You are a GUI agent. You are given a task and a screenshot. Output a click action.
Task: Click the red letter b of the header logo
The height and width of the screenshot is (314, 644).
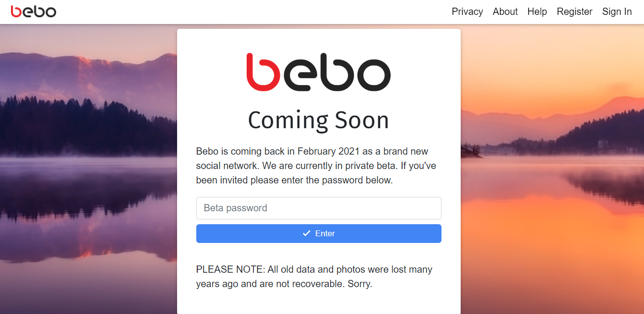coord(16,11)
